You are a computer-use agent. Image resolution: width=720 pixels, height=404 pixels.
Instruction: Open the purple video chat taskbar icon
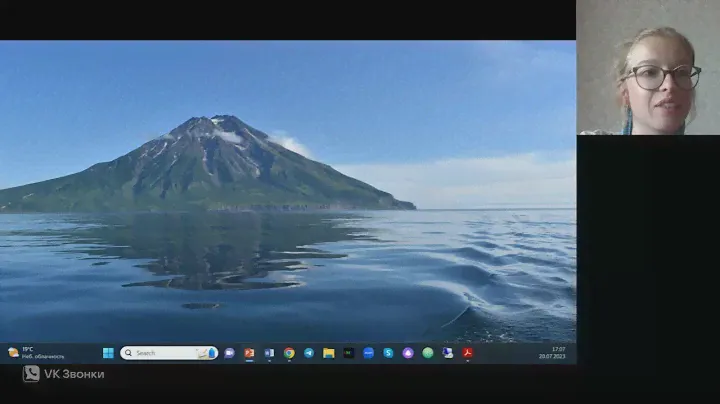tap(229, 353)
